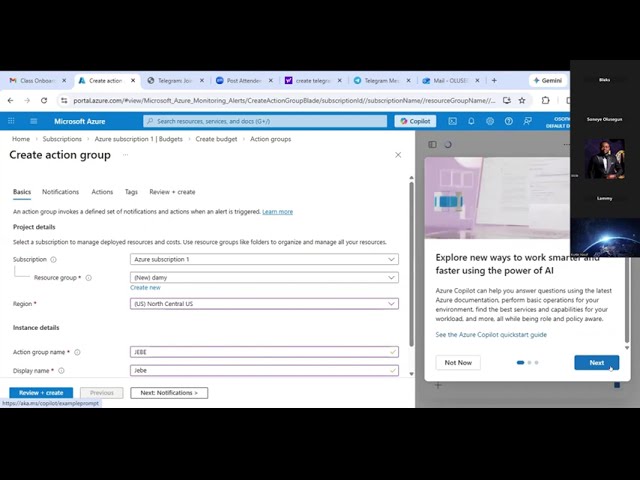Image resolution: width=640 pixels, height=480 pixels.
Task: Click the browser back arrow
Action: (x=11, y=100)
